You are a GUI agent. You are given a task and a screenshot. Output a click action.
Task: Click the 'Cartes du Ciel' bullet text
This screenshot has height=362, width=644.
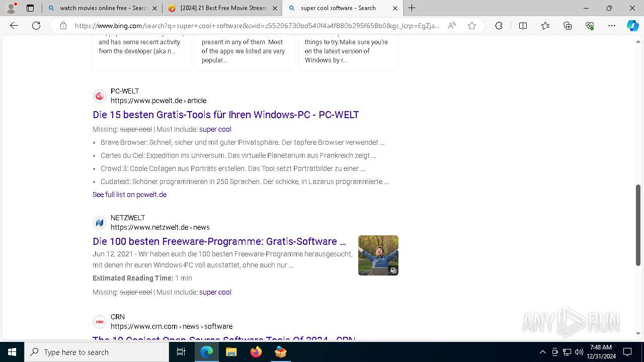tap(238, 155)
